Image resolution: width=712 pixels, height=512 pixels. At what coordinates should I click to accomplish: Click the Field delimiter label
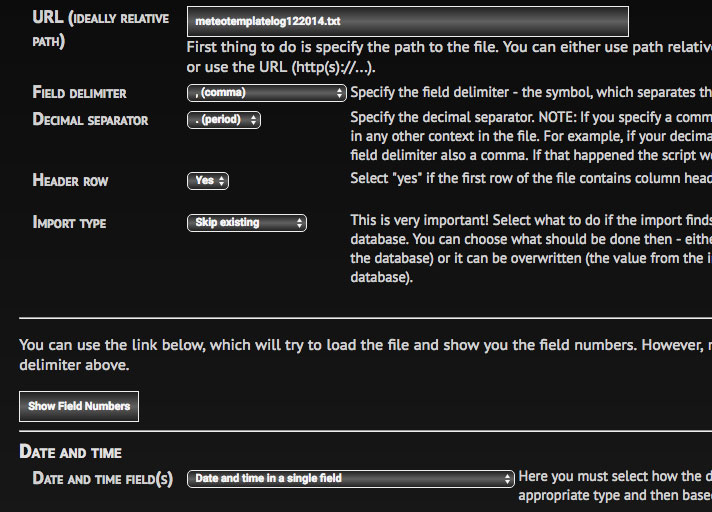(x=80, y=93)
